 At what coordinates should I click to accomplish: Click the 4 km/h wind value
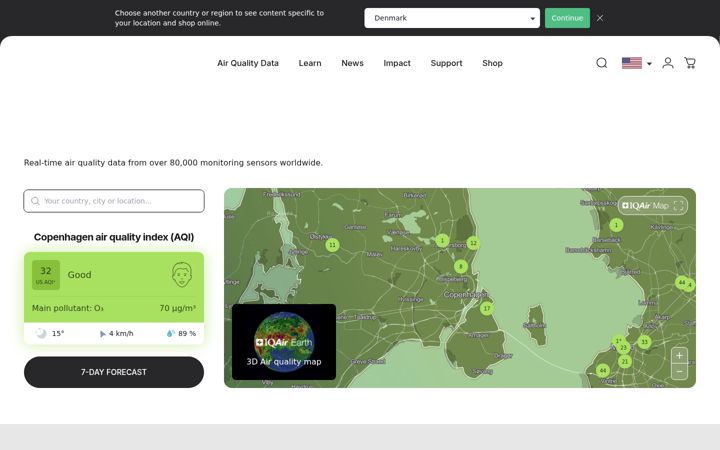coord(121,333)
